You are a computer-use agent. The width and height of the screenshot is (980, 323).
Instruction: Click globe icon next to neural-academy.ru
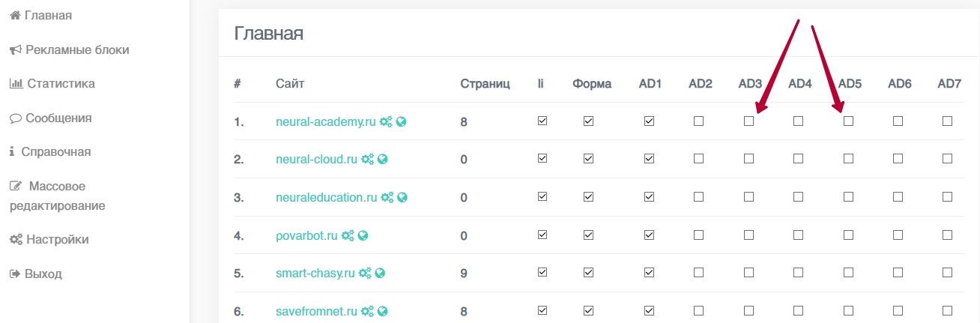[402, 121]
